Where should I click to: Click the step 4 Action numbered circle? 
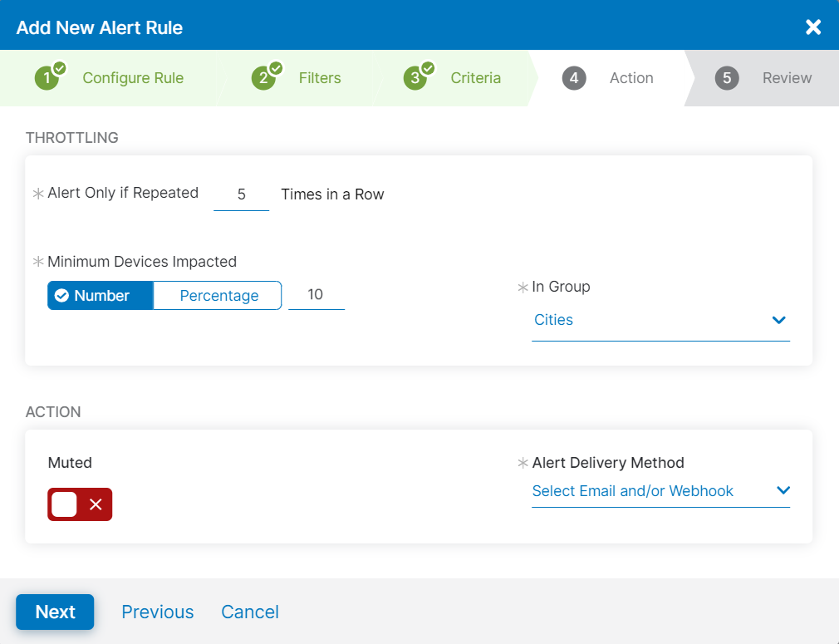[x=575, y=77]
